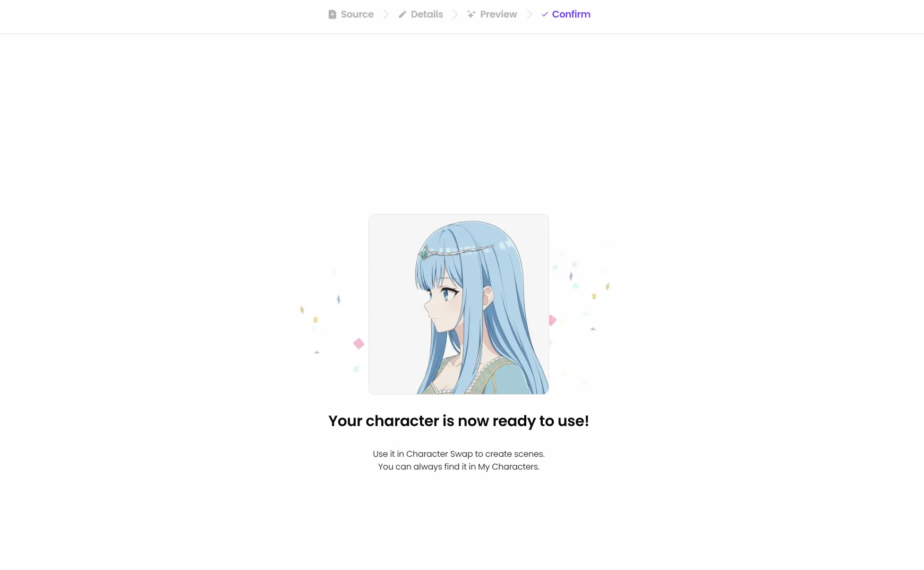
Task: Click the Preview sparkle icon
Action: click(471, 14)
